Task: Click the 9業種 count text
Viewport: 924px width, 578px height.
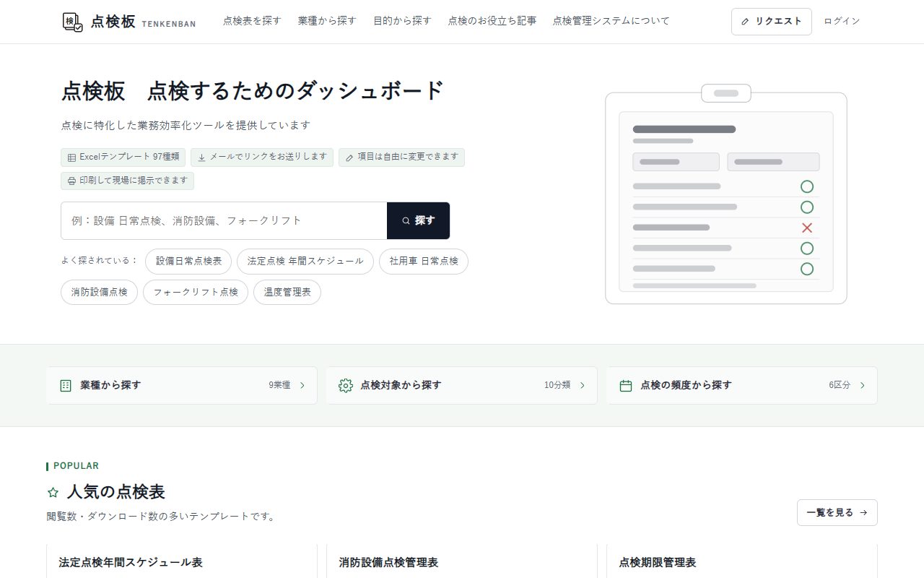Action: point(279,386)
